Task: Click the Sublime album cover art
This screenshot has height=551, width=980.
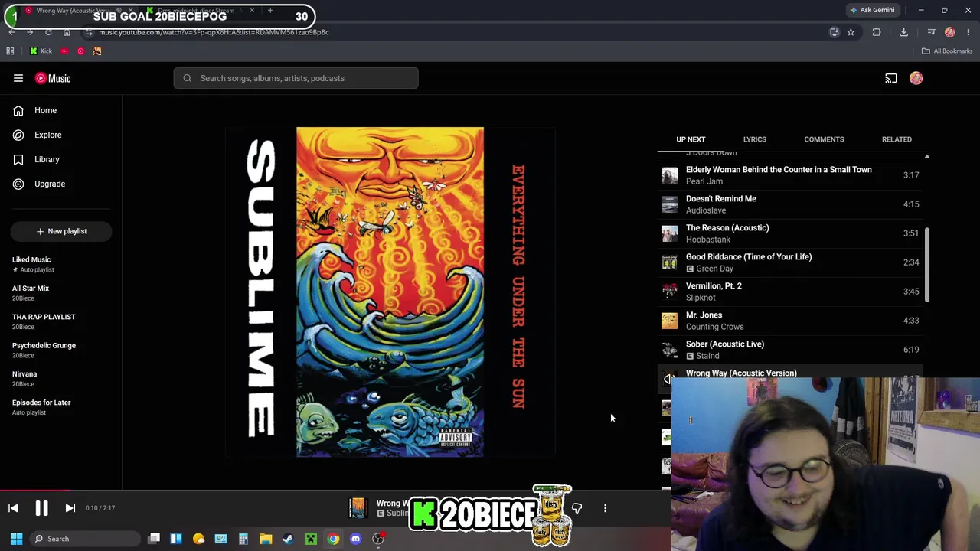Action: tap(390, 292)
